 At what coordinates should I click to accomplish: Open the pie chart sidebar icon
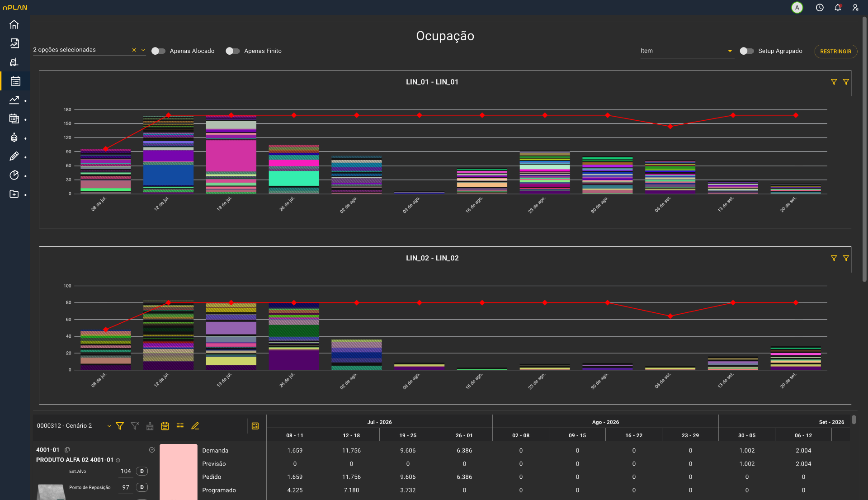click(14, 175)
